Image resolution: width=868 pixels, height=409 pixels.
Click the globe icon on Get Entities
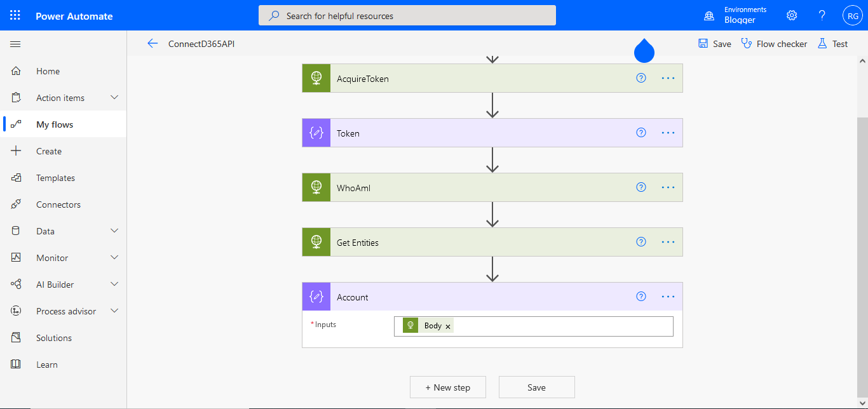[x=316, y=242]
